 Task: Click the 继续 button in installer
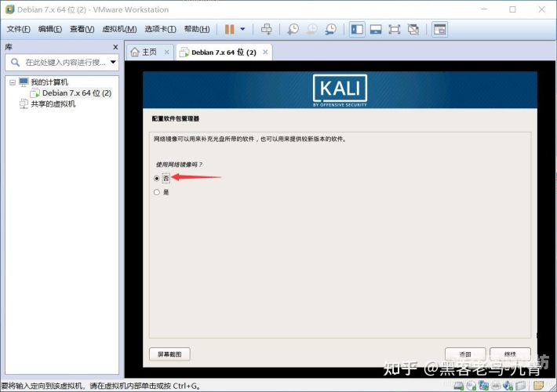pyautogui.click(x=510, y=354)
